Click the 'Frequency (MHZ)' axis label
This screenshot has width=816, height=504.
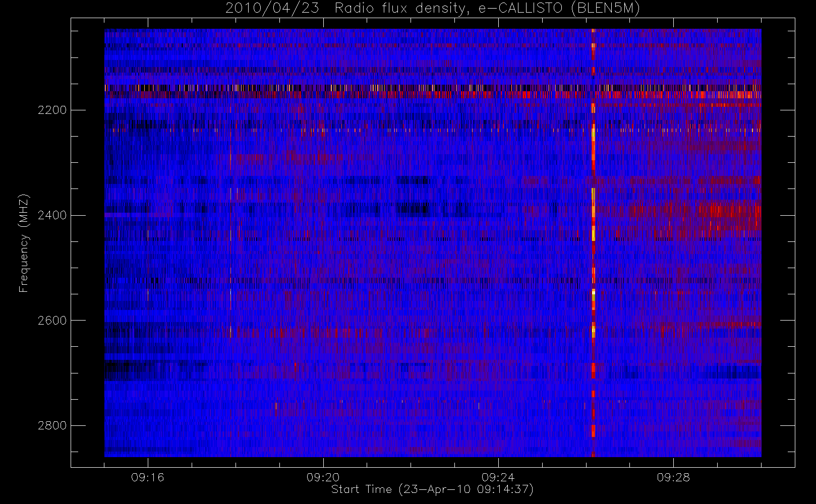24,243
